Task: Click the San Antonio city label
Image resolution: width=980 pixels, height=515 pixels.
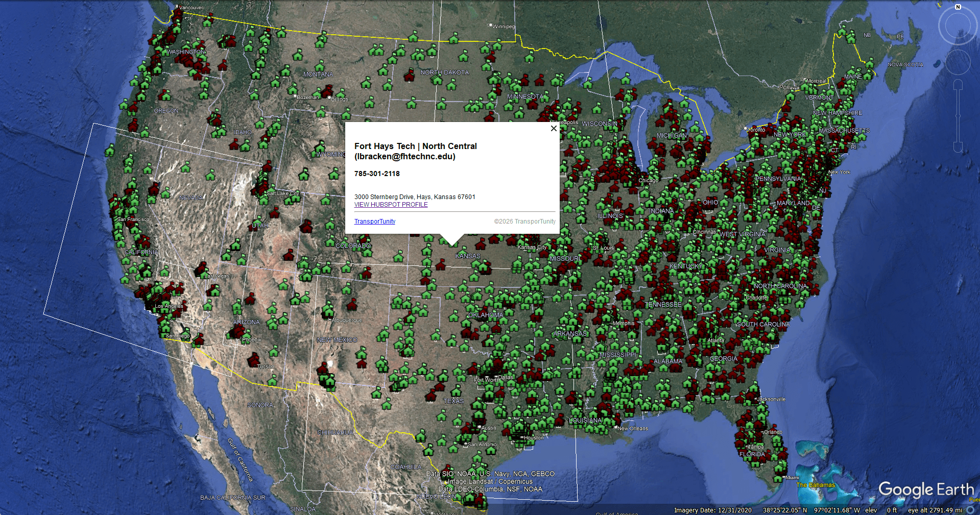Action: pos(482,445)
